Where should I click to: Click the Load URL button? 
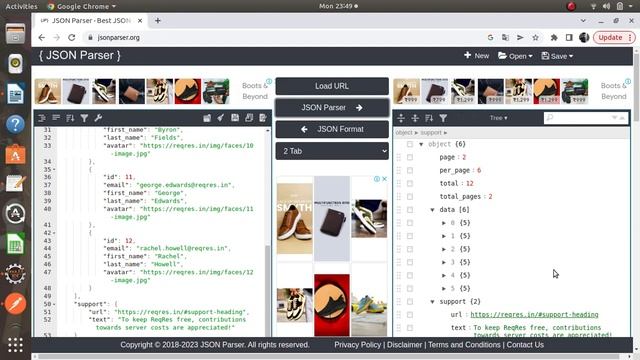332,86
